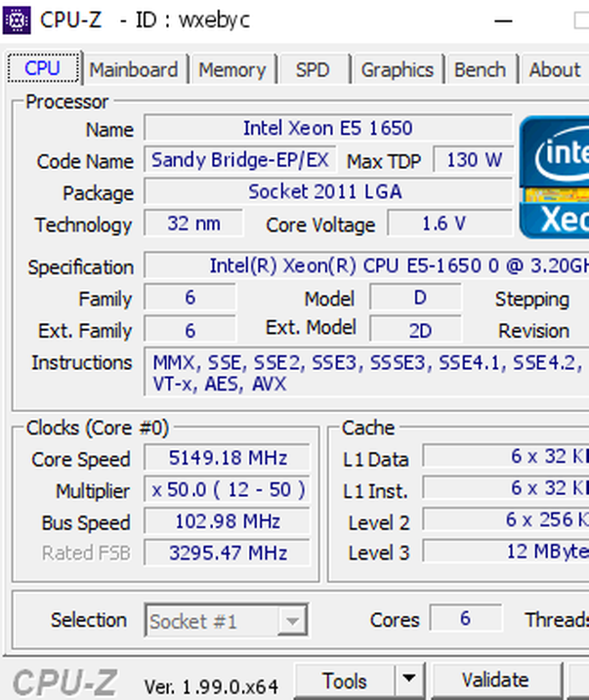Image resolution: width=589 pixels, height=700 pixels.
Task: Click the Code Name value Sandy Bridge-EP/EX
Action: coord(240,160)
